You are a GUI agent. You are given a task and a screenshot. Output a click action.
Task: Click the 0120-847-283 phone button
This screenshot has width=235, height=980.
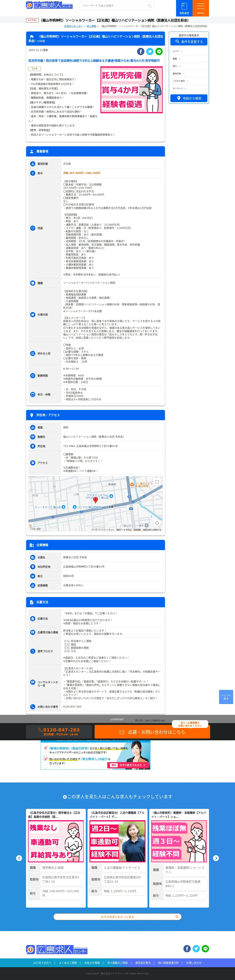coord(59,732)
